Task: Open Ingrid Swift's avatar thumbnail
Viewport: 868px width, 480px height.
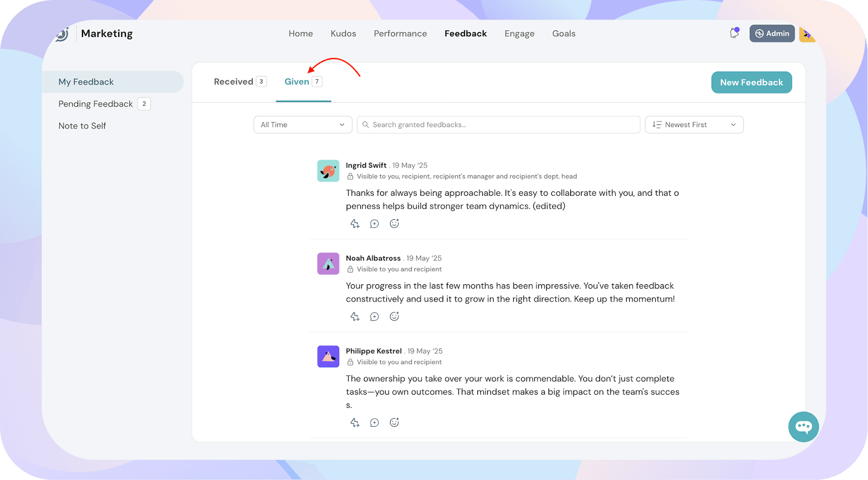Action: pyautogui.click(x=328, y=171)
